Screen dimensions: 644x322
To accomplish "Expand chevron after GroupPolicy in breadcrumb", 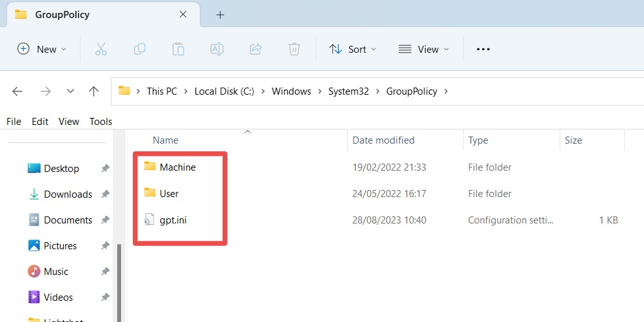I will tap(446, 91).
